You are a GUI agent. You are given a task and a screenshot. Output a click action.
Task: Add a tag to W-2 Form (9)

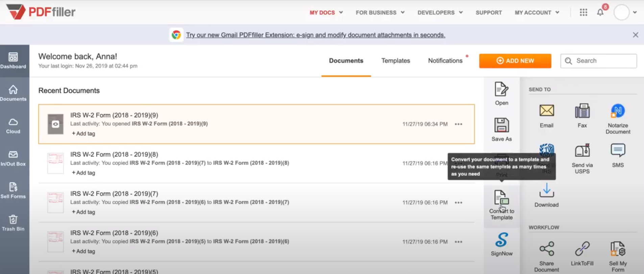[83, 134]
